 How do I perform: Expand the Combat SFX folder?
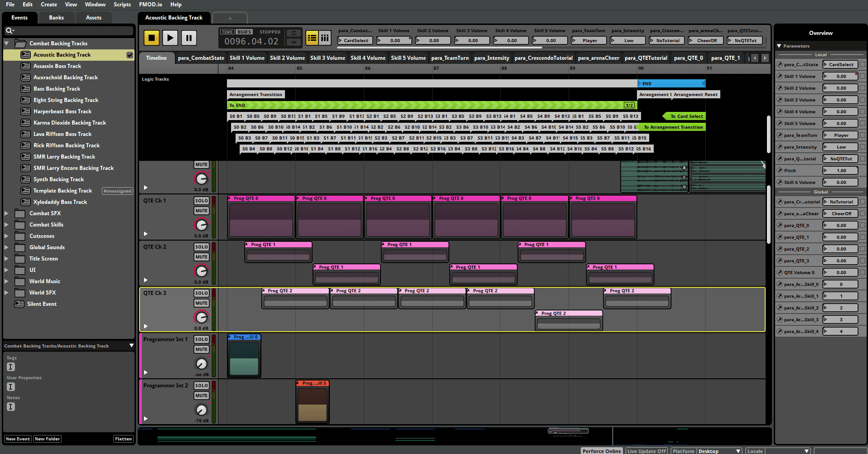pyautogui.click(x=6, y=213)
